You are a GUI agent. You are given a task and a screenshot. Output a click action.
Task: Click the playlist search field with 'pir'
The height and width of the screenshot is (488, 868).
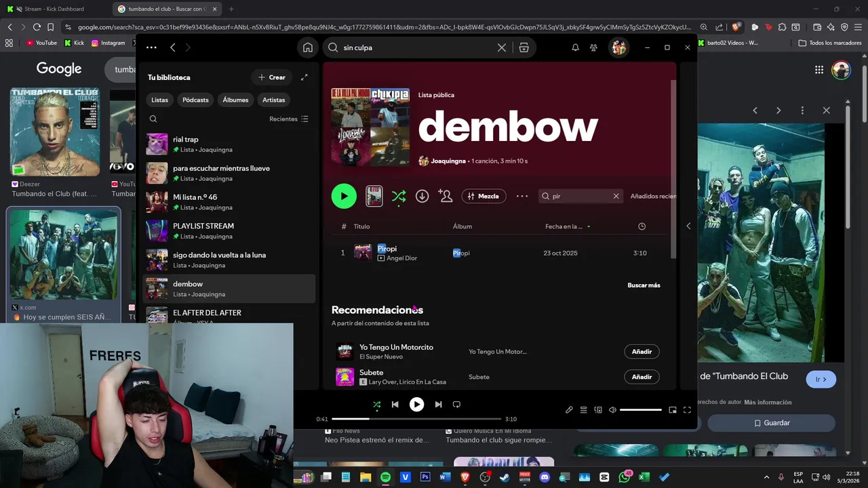[x=580, y=196]
